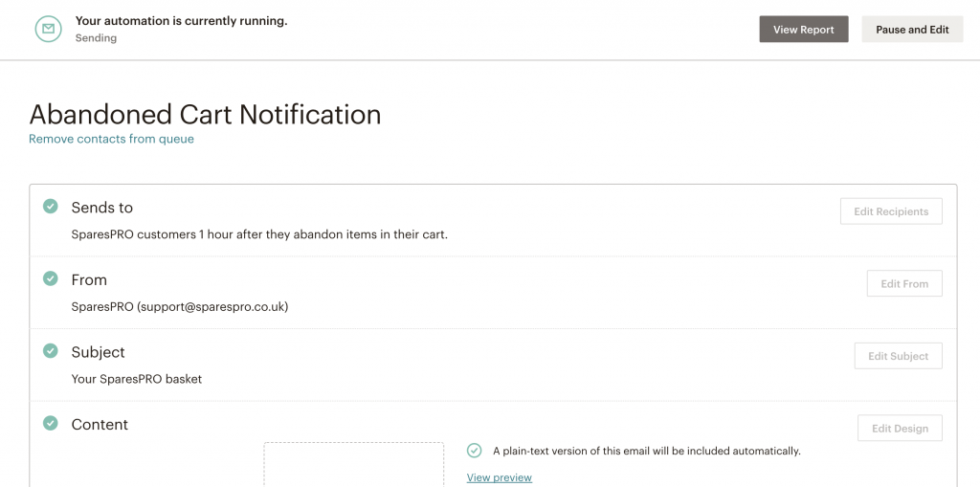Click the support@sparespro.co.uk sender text
The height and width of the screenshot is (487, 980).
212,307
